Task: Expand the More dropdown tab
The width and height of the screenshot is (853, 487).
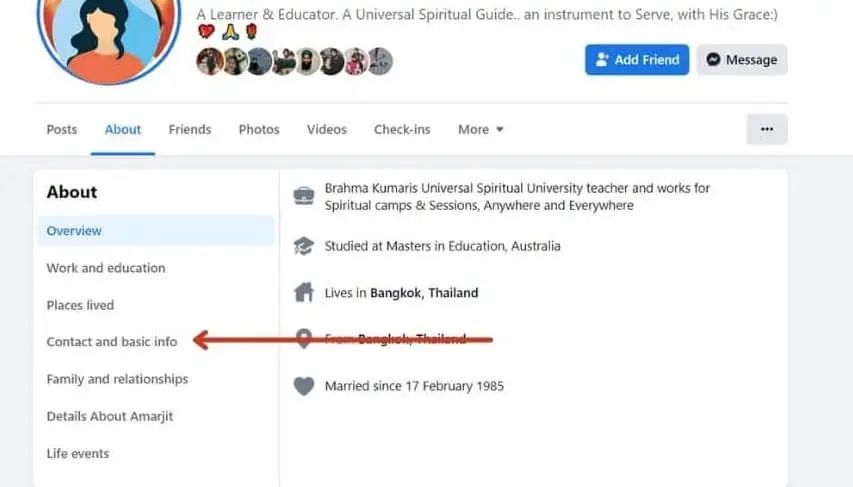Action: 480,129
